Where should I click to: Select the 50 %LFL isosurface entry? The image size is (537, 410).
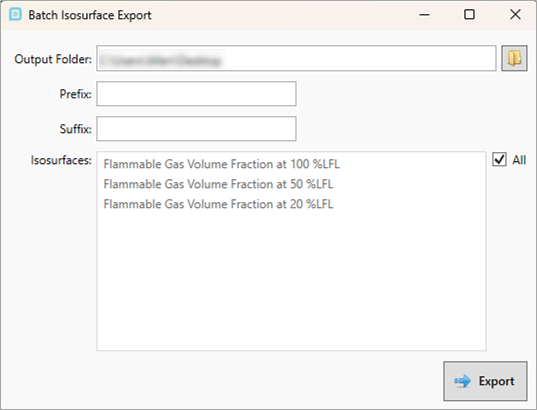[x=218, y=184]
